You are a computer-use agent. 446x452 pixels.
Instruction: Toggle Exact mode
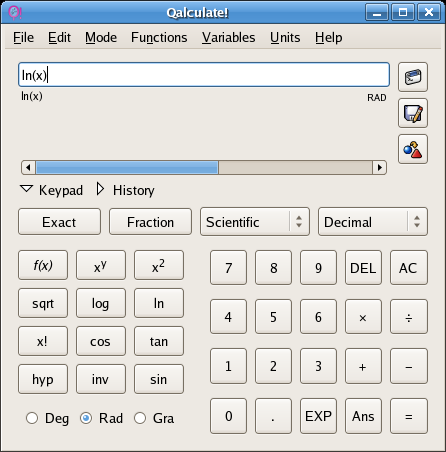[x=59, y=222]
